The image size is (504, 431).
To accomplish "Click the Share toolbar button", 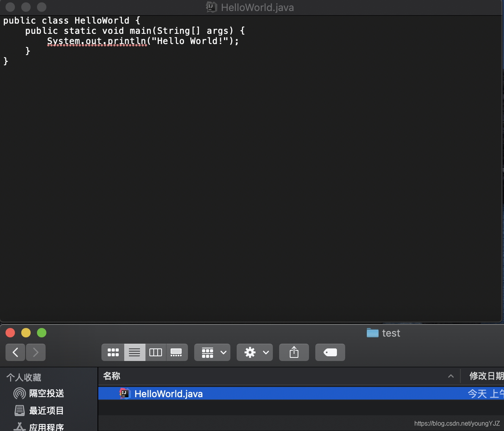I will pyautogui.click(x=294, y=352).
